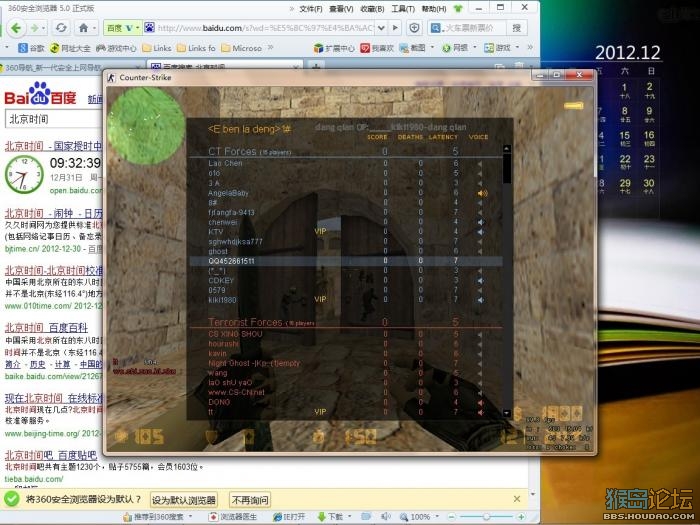The height and width of the screenshot is (525, 700).
Task: Click 不再询问 button
Action: [x=250, y=500]
